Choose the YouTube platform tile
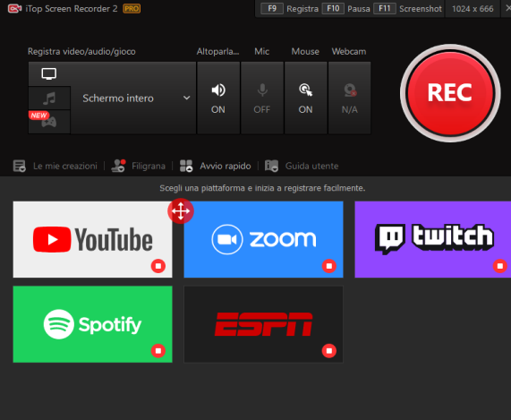The height and width of the screenshot is (420, 511). click(92, 239)
